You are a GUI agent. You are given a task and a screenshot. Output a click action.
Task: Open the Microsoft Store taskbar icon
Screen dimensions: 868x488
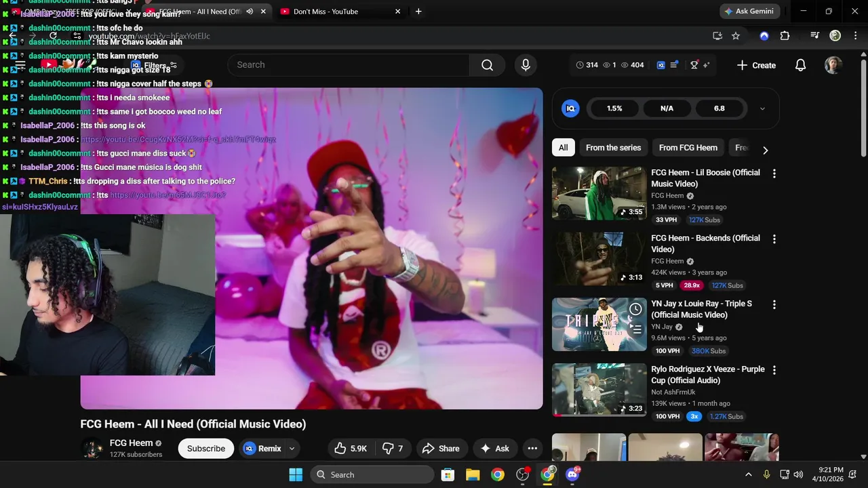coord(448,474)
